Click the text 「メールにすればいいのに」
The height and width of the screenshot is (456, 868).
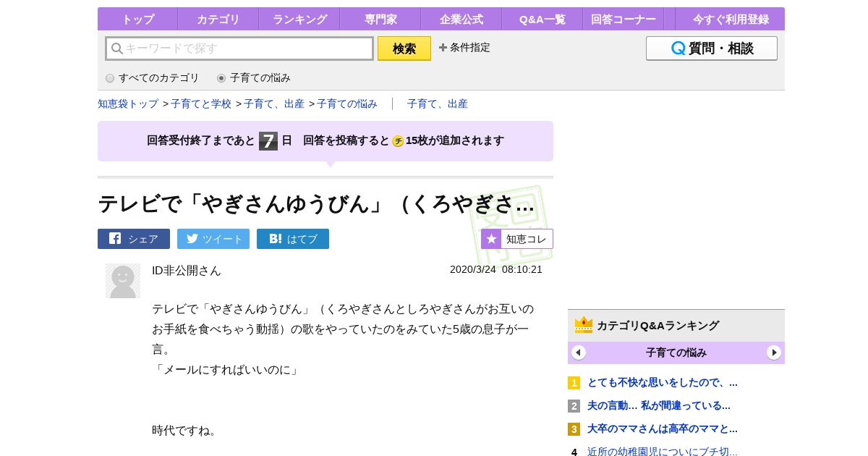(226, 369)
